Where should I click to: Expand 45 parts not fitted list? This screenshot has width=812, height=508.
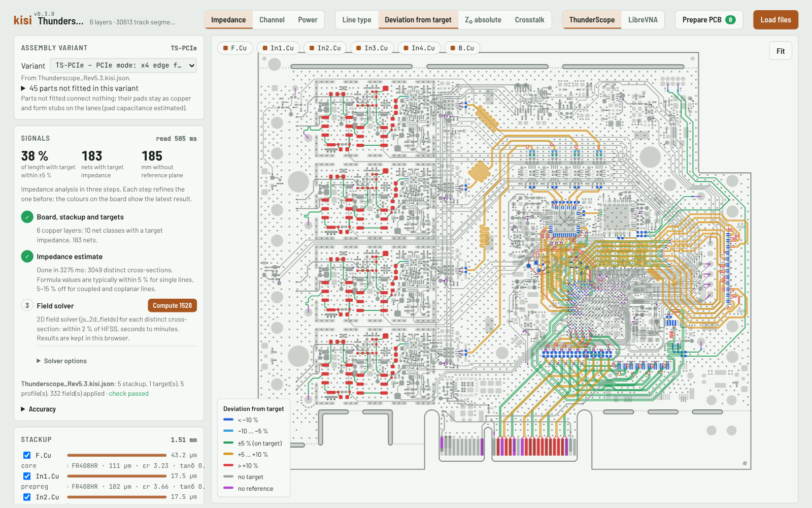coord(80,88)
